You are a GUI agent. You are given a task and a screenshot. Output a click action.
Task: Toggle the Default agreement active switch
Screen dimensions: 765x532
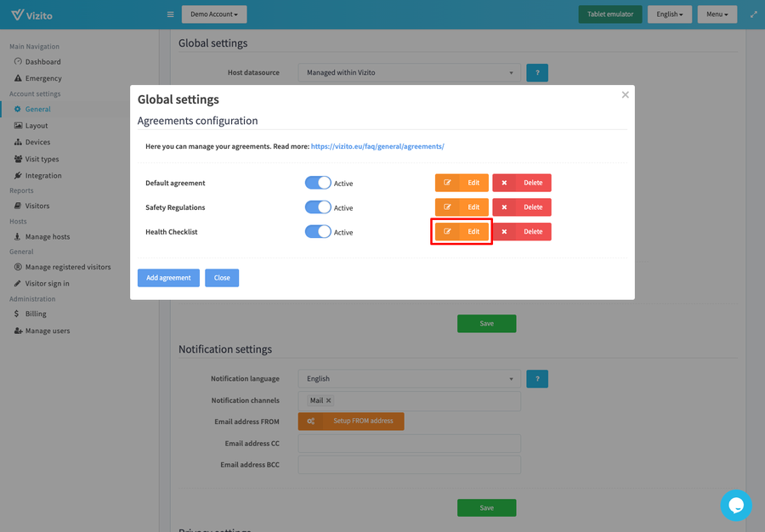click(x=318, y=183)
